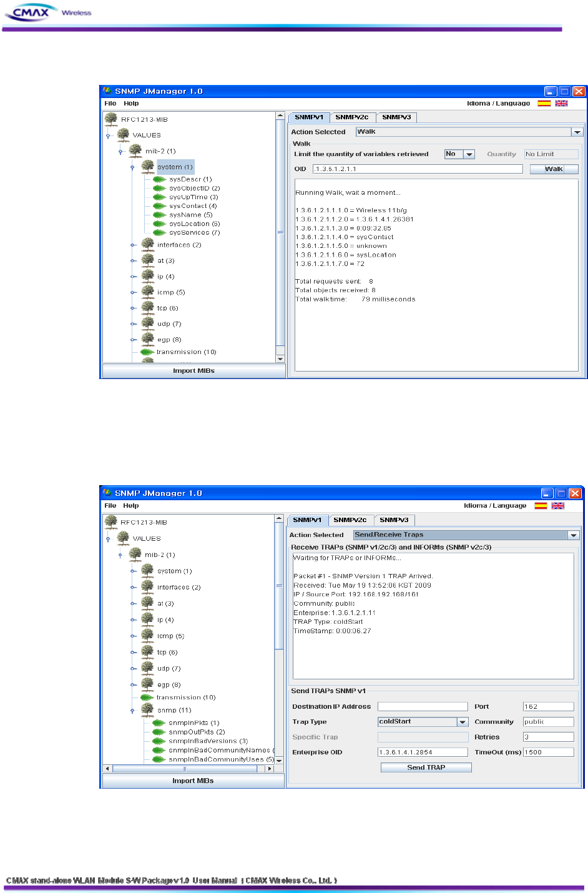The width and height of the screenshot is (588, 893).
Task: Click mib-2 (1) tree icon in lower window
Action: pos(135,554)
